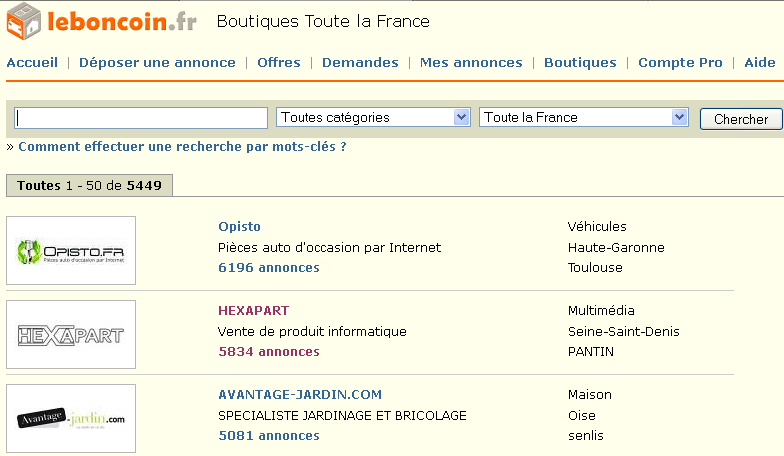Expand the Toute la France dropdown
The image size is (784, 456).
(x=584, y=118)
